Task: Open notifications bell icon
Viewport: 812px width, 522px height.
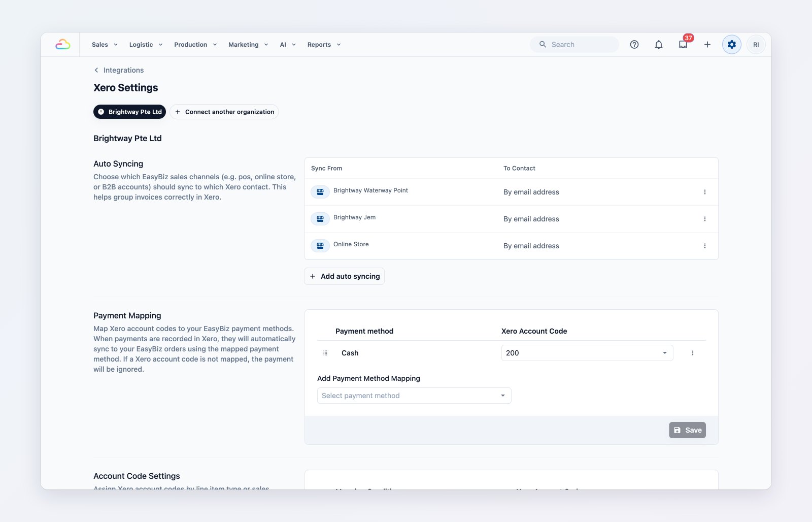Action: [659, 45]
